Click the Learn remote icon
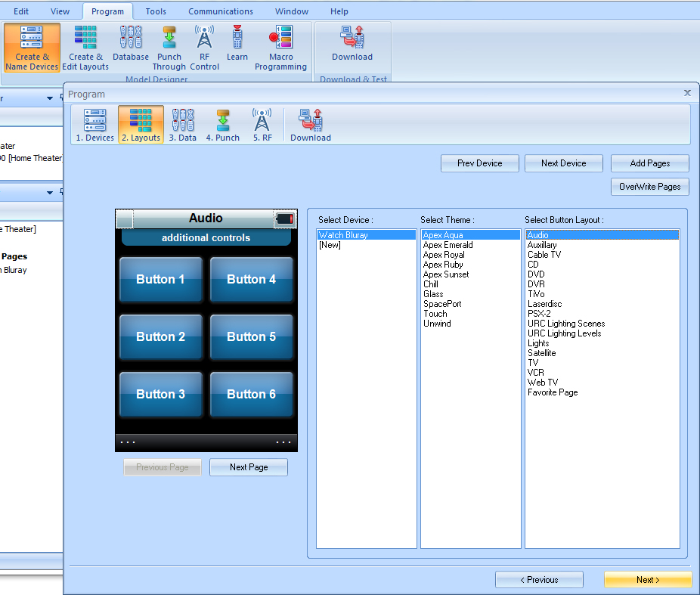 pyautogui.click(x=237, y=44)
